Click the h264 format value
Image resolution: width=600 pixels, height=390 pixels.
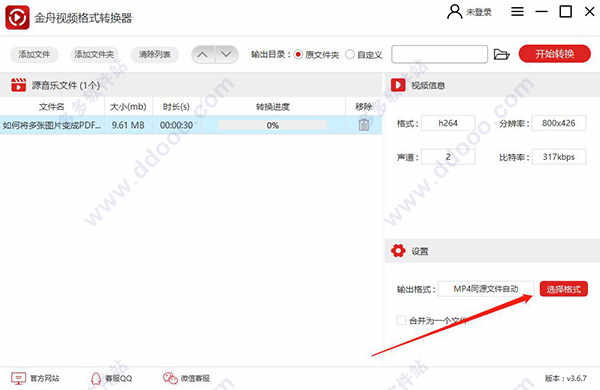click(448, 123)
